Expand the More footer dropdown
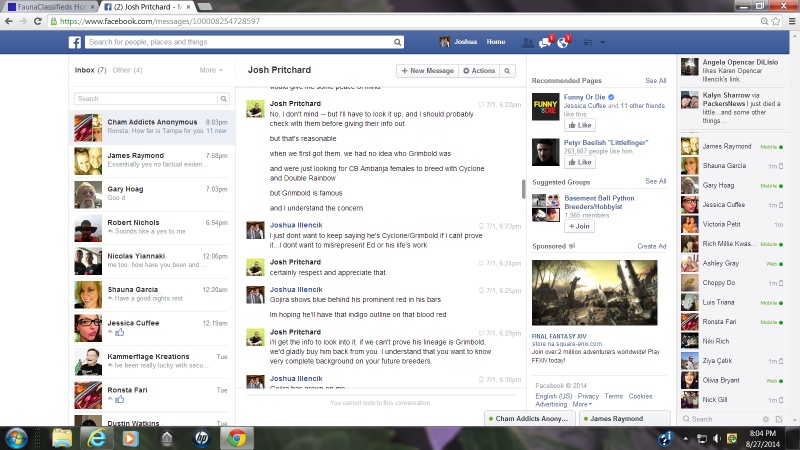Image resolution: width=800 pixels, height=450 pixels. [582, 404]
